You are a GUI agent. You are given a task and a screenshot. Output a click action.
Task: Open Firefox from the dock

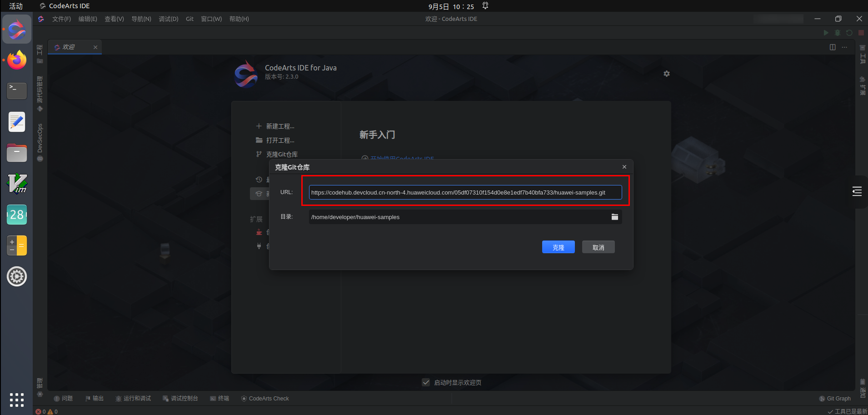(17, 60)
